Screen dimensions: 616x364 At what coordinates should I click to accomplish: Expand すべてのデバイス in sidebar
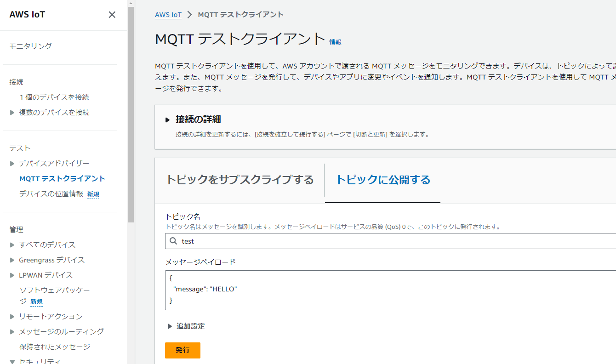(12, 245)
